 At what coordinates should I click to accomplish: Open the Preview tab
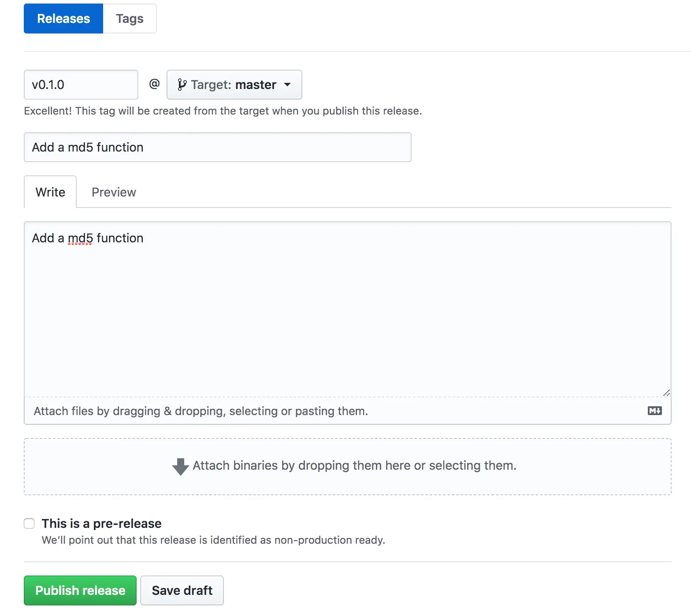point(114,192)
